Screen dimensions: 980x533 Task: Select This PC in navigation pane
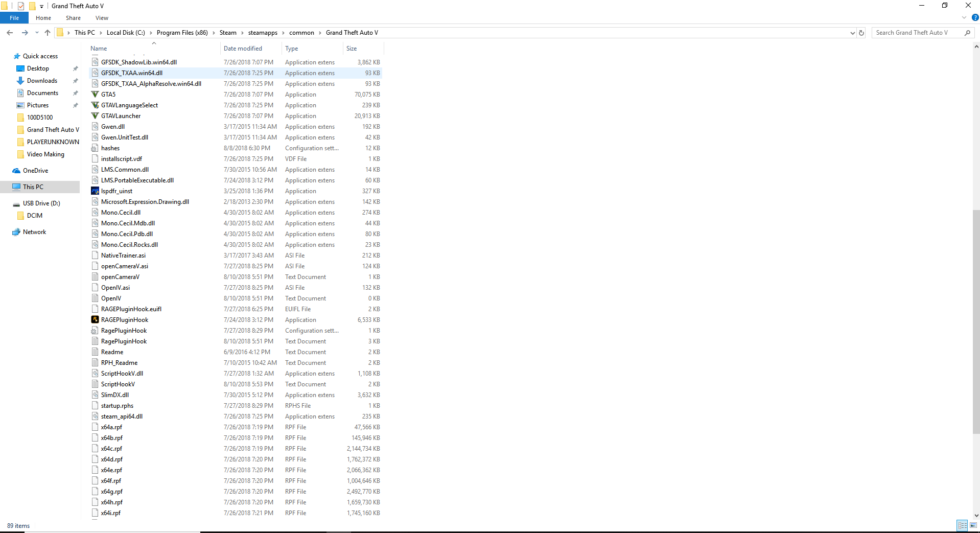click(33, 187)
